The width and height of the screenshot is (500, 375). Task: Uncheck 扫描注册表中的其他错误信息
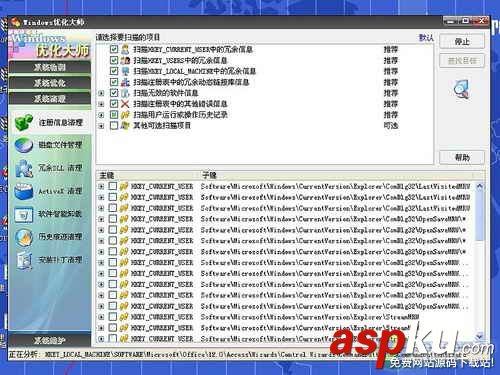[x=114, y=104]
